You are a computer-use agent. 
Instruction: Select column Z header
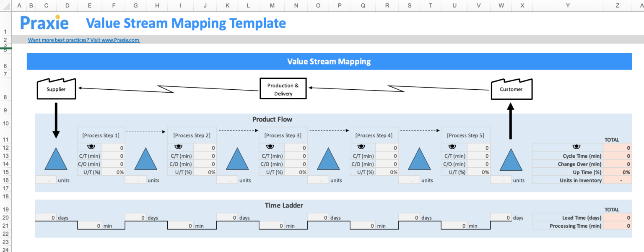pyautogui.click(x=617, y=5)
